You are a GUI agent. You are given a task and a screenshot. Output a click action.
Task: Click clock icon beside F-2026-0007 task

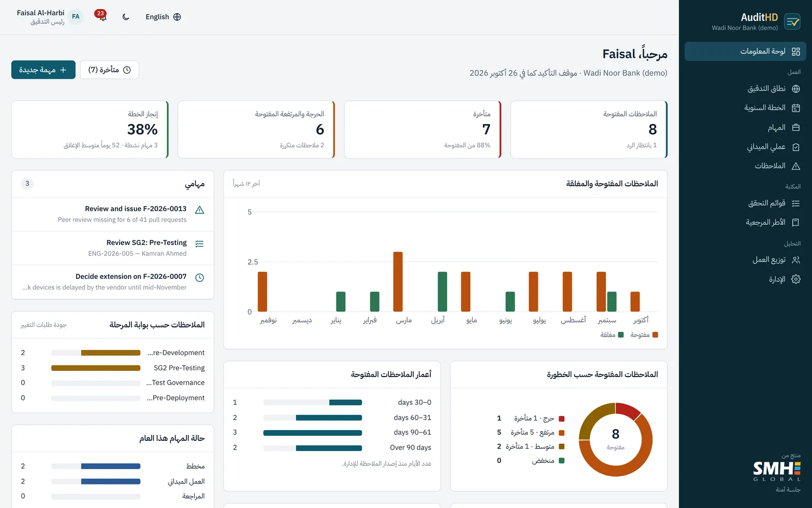pos(199,278)
